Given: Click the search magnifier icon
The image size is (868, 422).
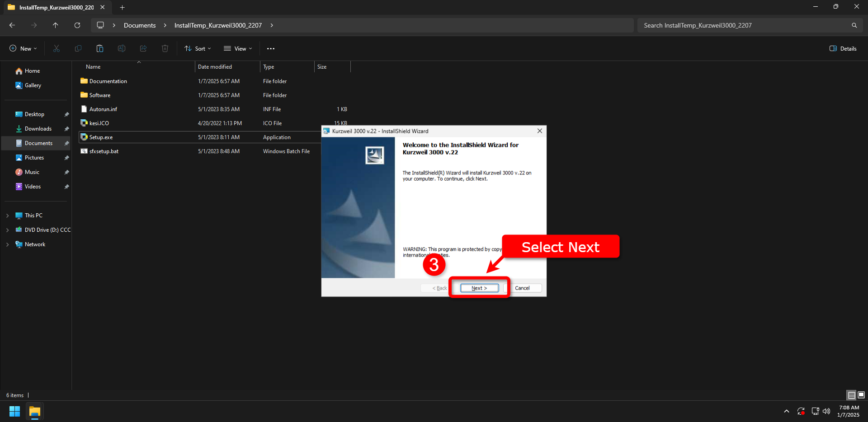Looking at the screenshot, I should pos(854,25).
